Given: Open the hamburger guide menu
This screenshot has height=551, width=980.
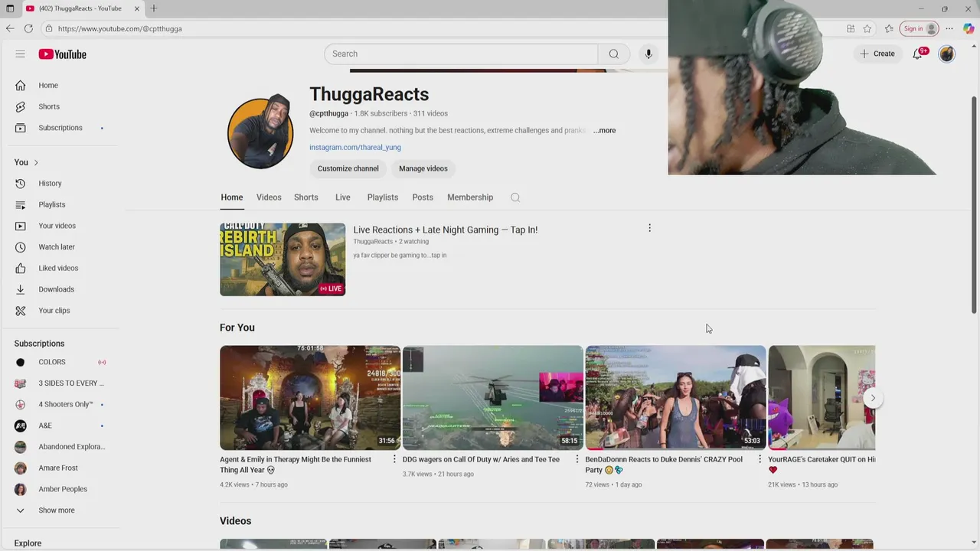Looking at the screenshot, I should [21, 54].
